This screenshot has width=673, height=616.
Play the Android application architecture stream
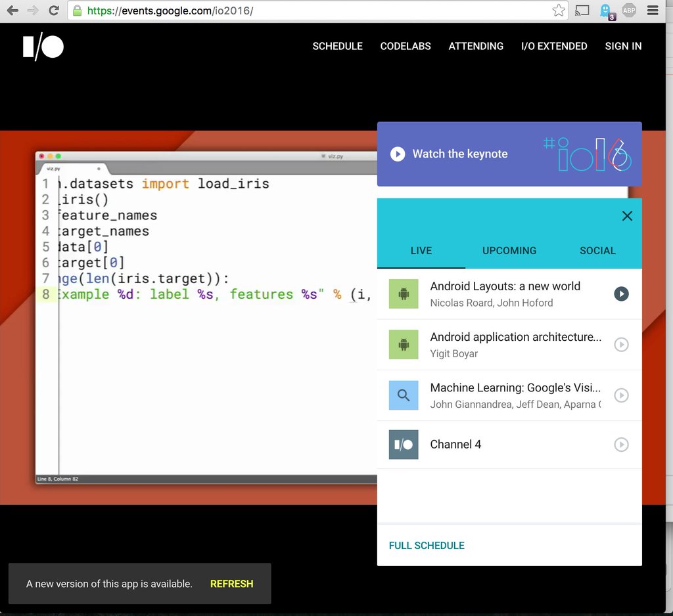[621, 345]
